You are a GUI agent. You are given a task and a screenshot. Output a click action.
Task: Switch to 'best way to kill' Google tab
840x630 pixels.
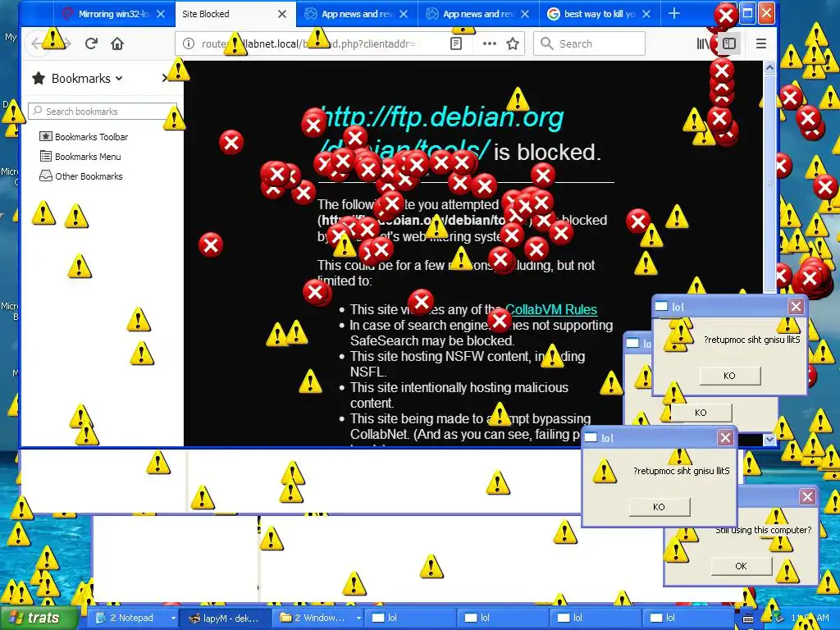pyautogui.click(x=600, y=14)
